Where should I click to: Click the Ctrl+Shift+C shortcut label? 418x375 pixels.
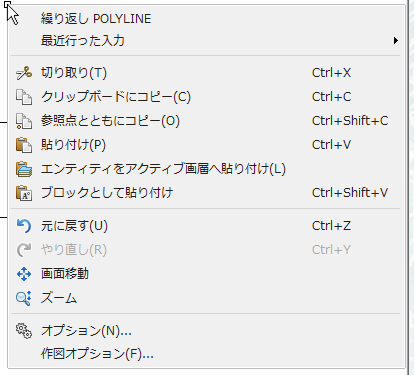click(x=350, y=121)
